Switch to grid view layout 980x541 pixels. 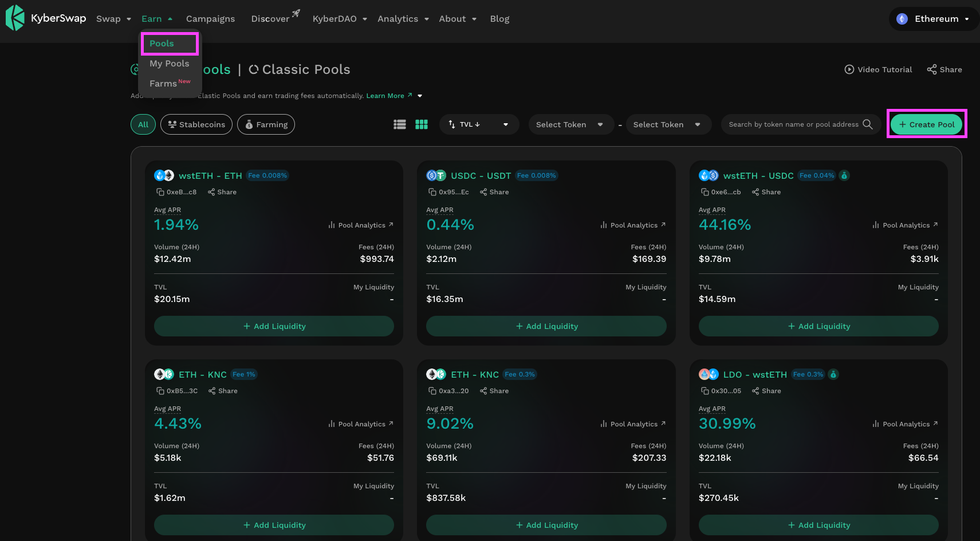(x=422, y=124)
